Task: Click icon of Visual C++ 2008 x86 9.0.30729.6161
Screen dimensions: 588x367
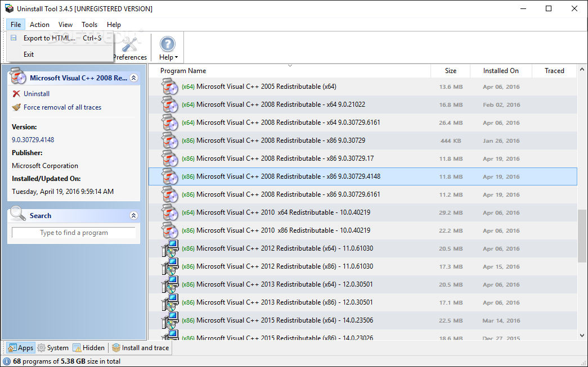Action: (x=169, y=194)
